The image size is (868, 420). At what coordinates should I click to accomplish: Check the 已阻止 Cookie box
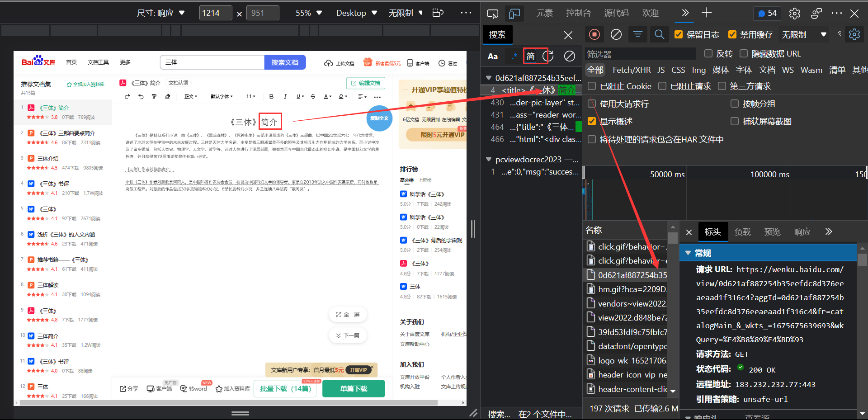(592, 86)
